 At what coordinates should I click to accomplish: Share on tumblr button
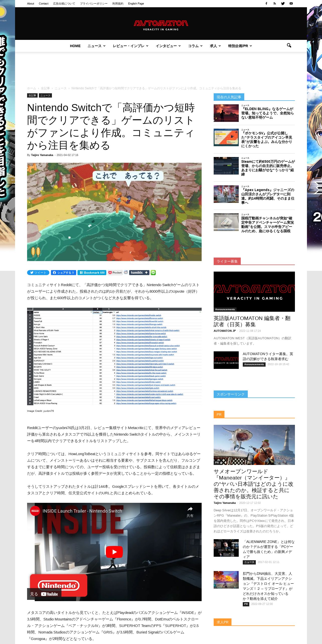coord(139,273)
